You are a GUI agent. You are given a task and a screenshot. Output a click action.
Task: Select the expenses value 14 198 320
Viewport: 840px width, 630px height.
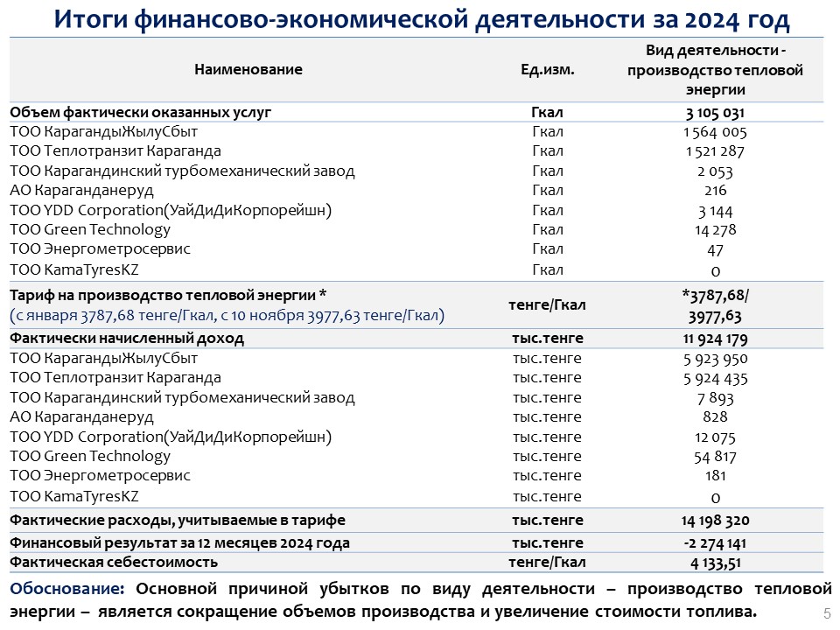[715, 521]
